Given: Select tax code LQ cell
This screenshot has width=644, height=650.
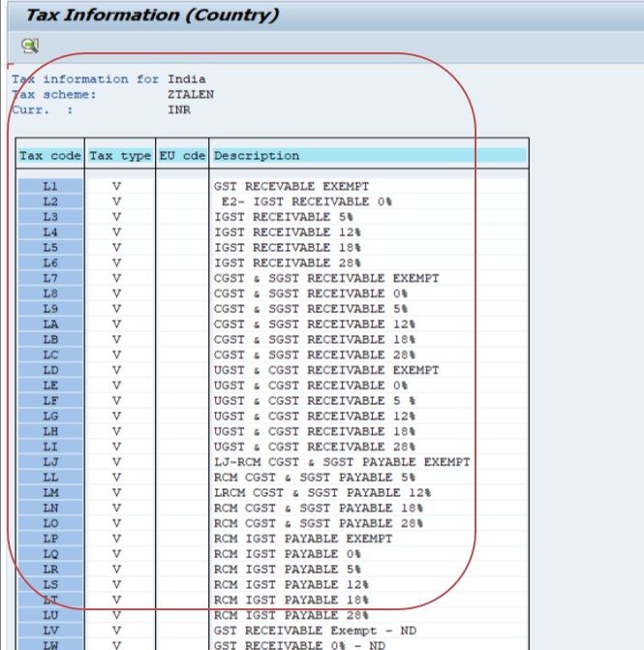Looking at the screenshot, I should click(50, 554).
